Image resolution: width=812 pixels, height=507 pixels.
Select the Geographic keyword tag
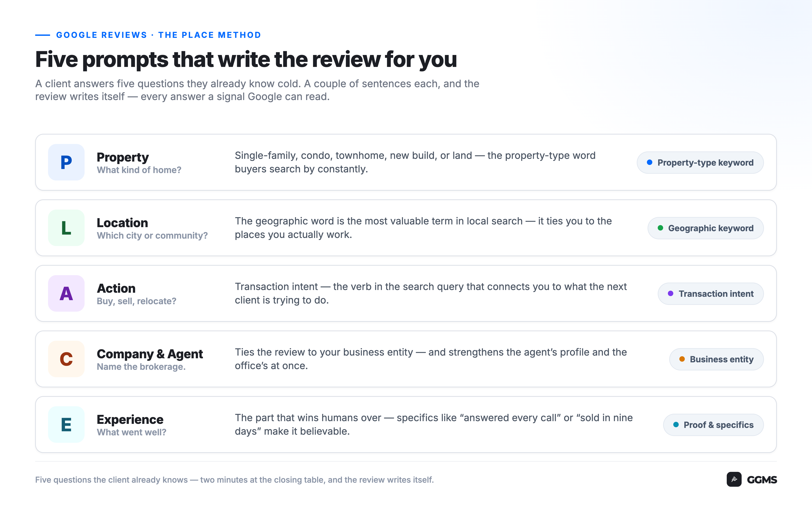(705, 228)
